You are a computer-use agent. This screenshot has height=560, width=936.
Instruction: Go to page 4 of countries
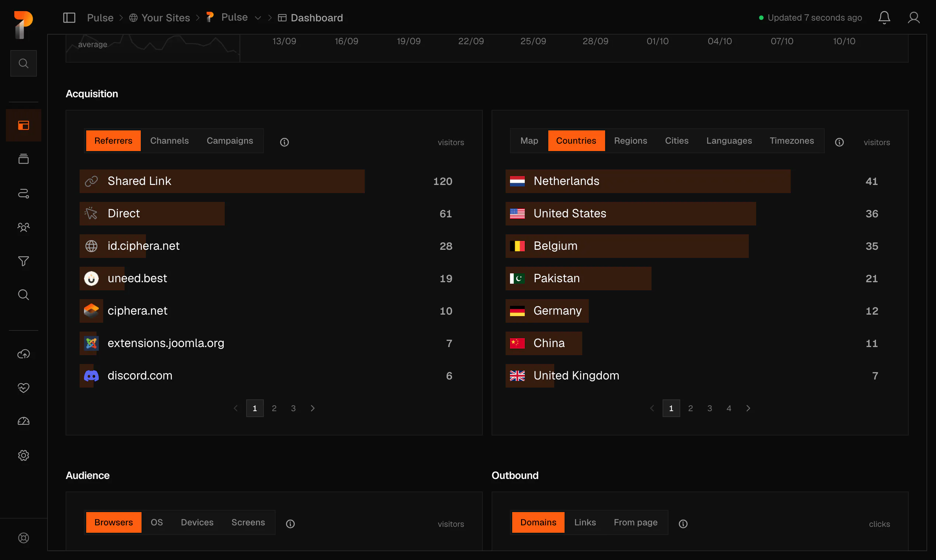point(729,408)
